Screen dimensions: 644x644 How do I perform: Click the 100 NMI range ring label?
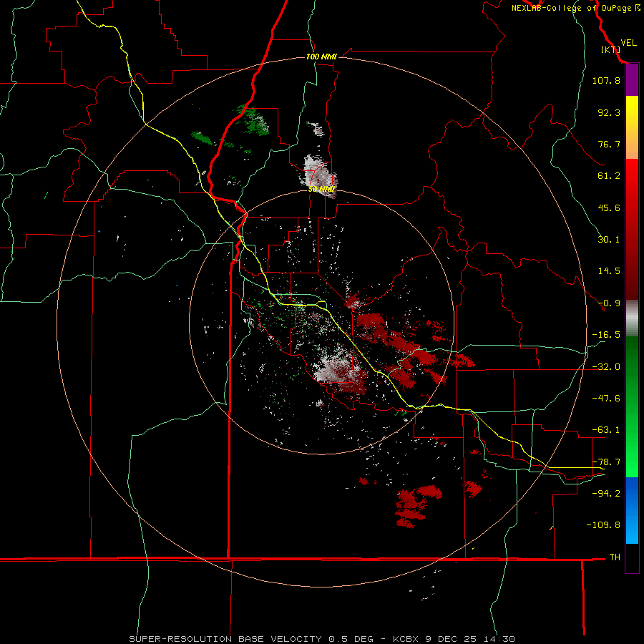pos(321,57)
